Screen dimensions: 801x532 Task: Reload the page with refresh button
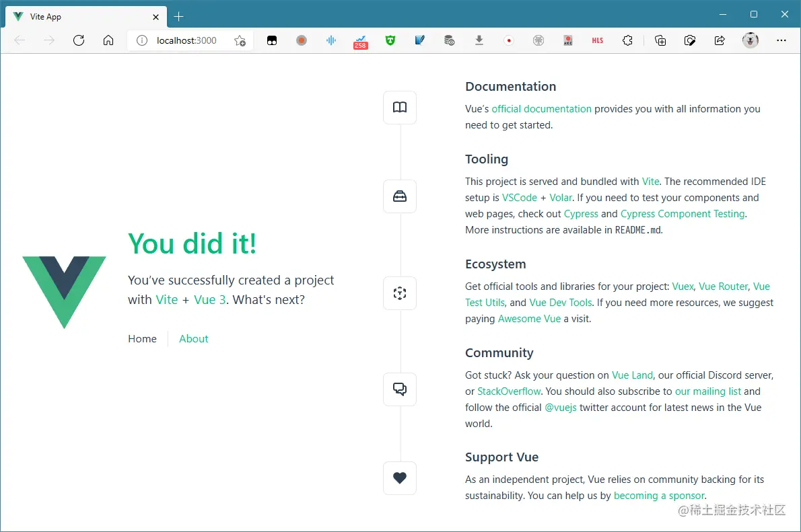(x=79, y=40)
